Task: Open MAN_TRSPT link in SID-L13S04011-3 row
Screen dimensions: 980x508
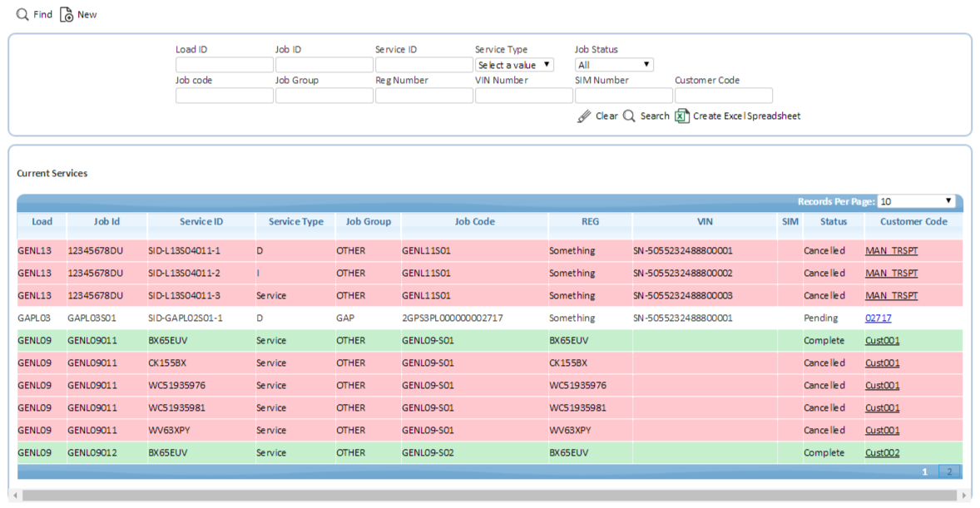Action: (x=891, y=295)
